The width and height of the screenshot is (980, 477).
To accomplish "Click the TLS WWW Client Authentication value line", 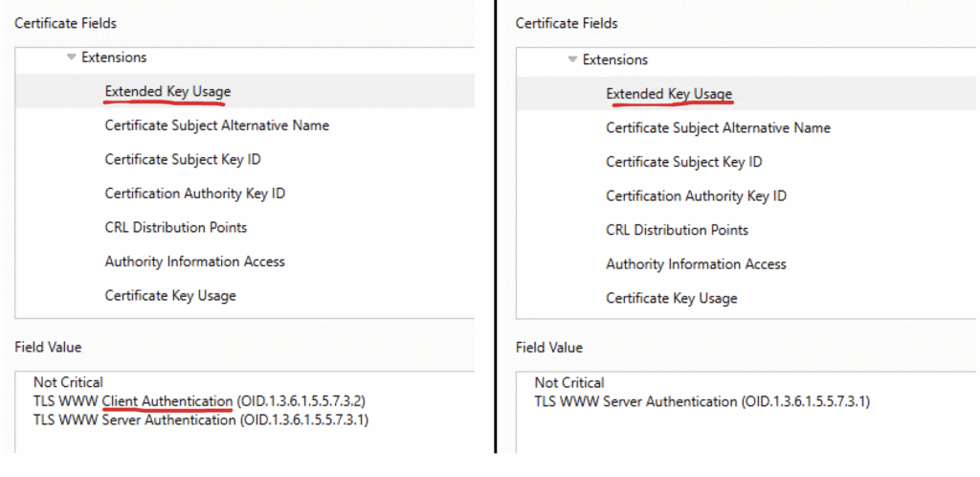I will pyautogui.click(x=199, y=400).
